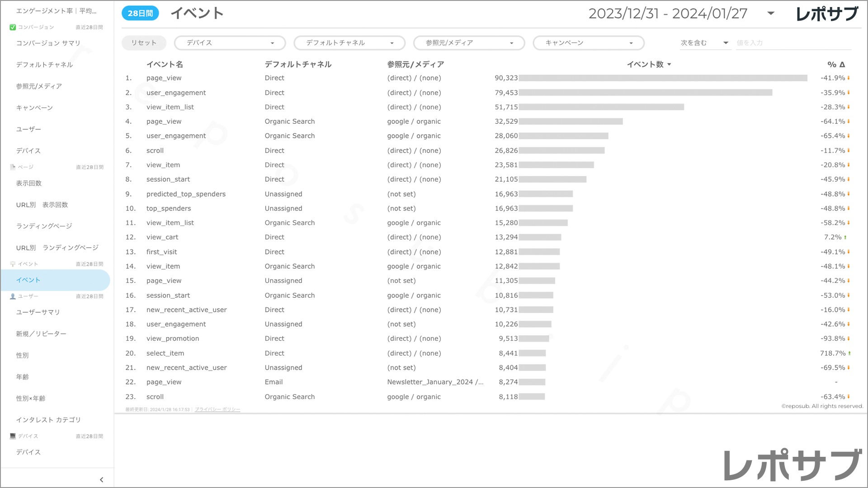This screenshot has width=868, height=488.
Task: Go to コンバージョン サマリ page
Action: tap(48, 43)
